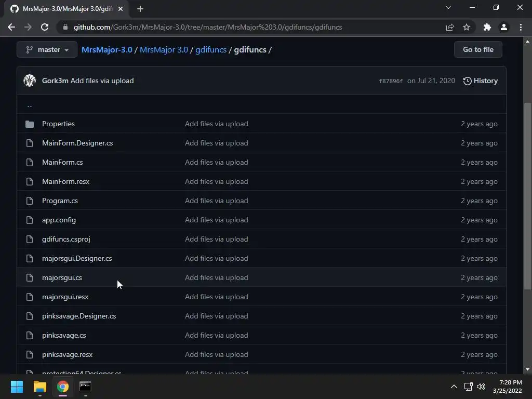
Task: Open the MainForm.Designer.cs file
Action: tap(77, 143)
